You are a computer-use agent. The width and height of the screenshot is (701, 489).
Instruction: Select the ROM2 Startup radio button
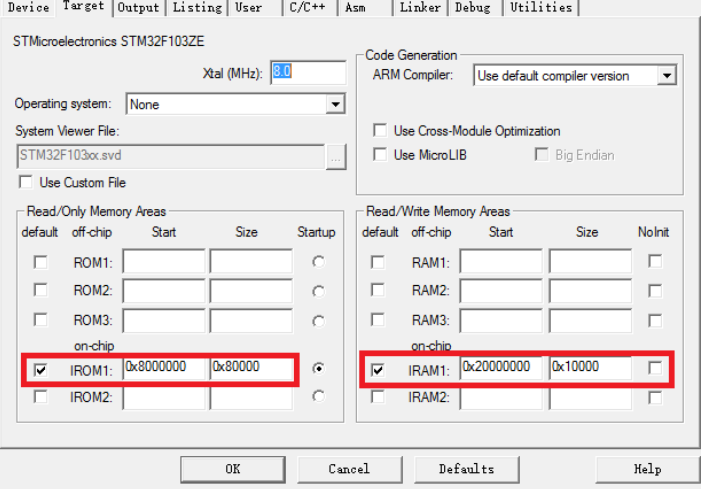pyautogui.click(x=318, y=291)
